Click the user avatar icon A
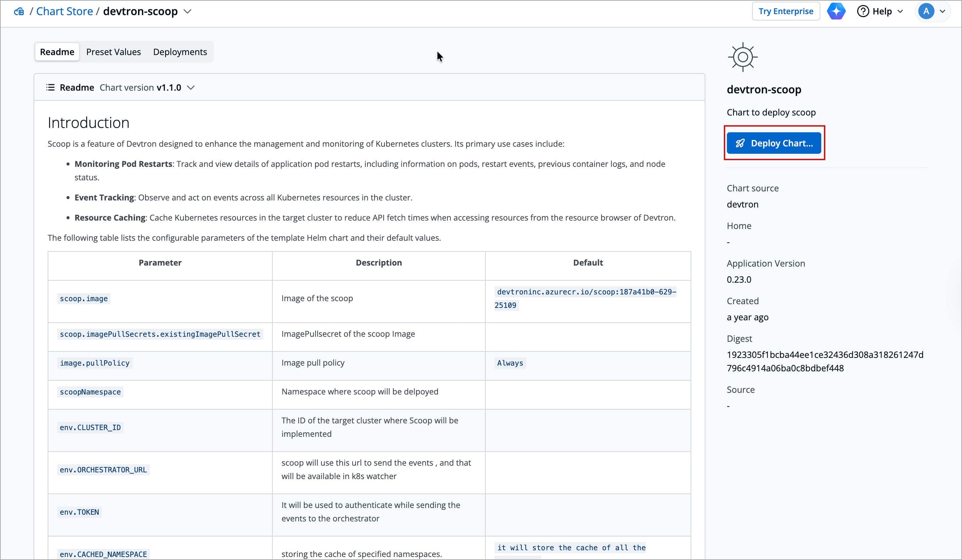The width and height of the screenshot is (962, 560). coord(926,11)
